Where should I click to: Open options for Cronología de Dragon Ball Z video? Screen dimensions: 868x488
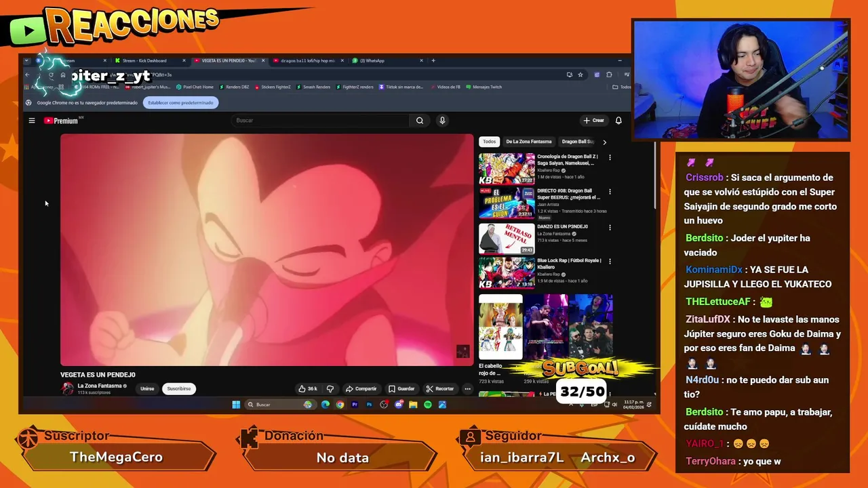pos(610,157)
